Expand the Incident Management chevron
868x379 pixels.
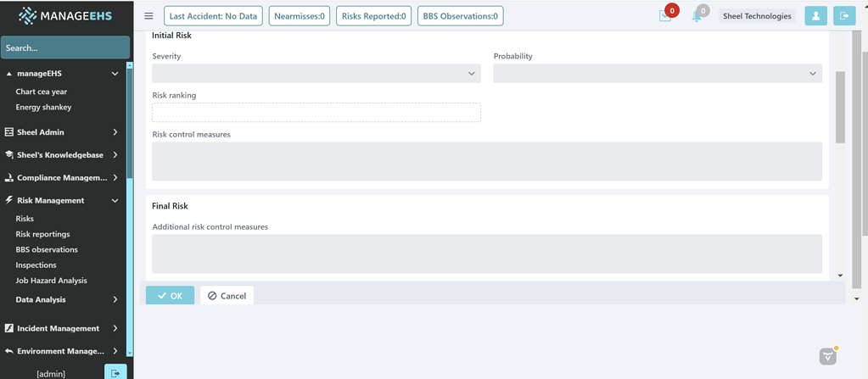pos(115,328)
